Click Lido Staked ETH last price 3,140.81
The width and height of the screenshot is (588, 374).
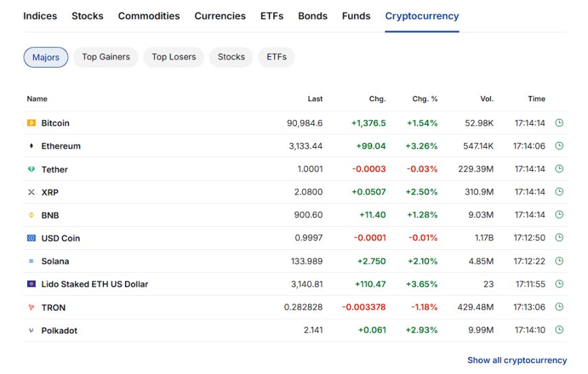point(307,284)
